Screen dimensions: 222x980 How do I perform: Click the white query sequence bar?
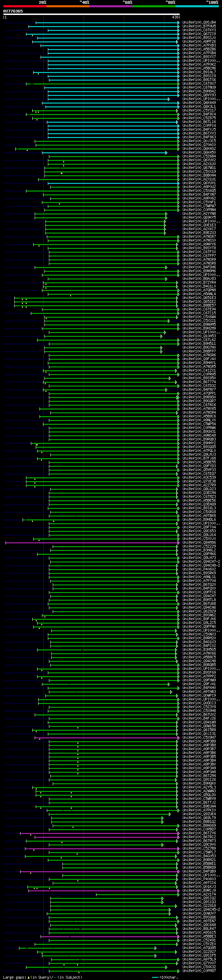(91, 14)
